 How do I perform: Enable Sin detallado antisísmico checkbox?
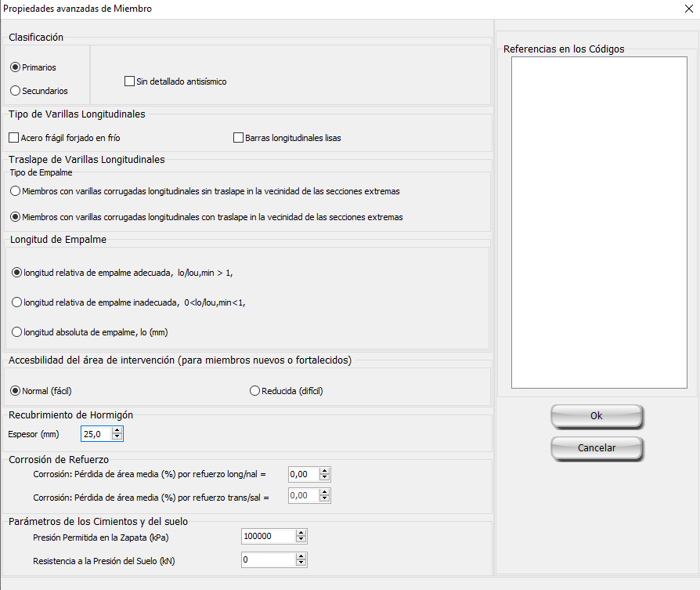tap(130, 81)
